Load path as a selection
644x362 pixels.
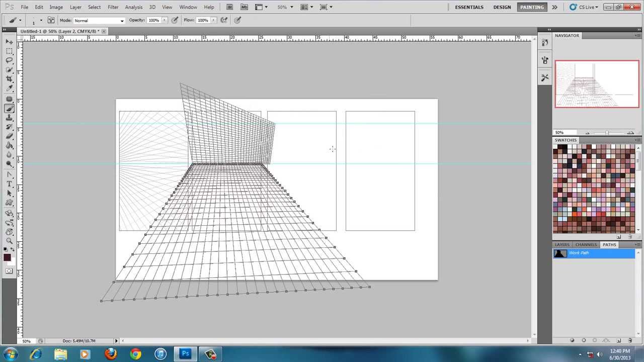point(595,340)
